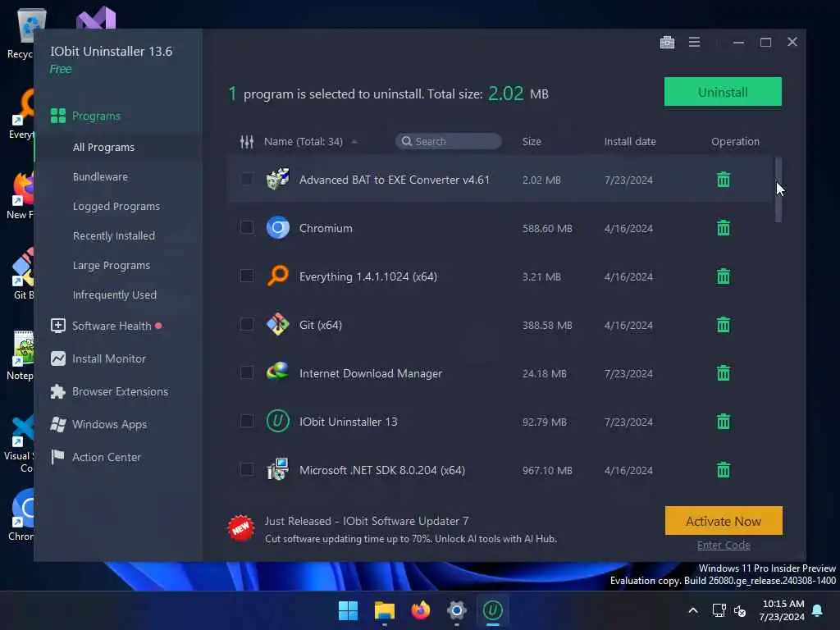Launch Firefox from the taskbar
Screen dimensions: 840x630
(421, 610)
